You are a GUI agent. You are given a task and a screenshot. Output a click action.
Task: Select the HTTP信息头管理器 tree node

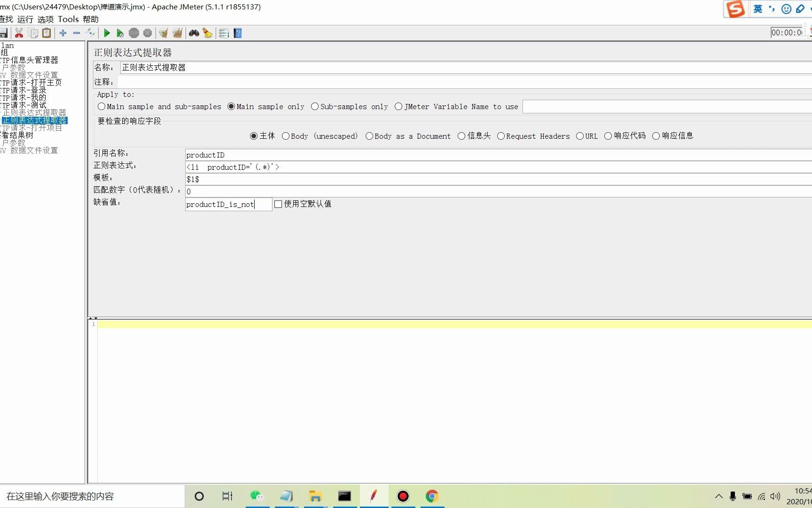tap(29, 60)
